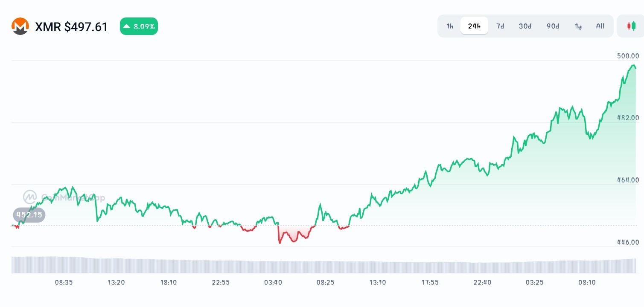This screenshot has height=307, width=644.
Task: Click the volume bars strip below chart
Action: 324,265
